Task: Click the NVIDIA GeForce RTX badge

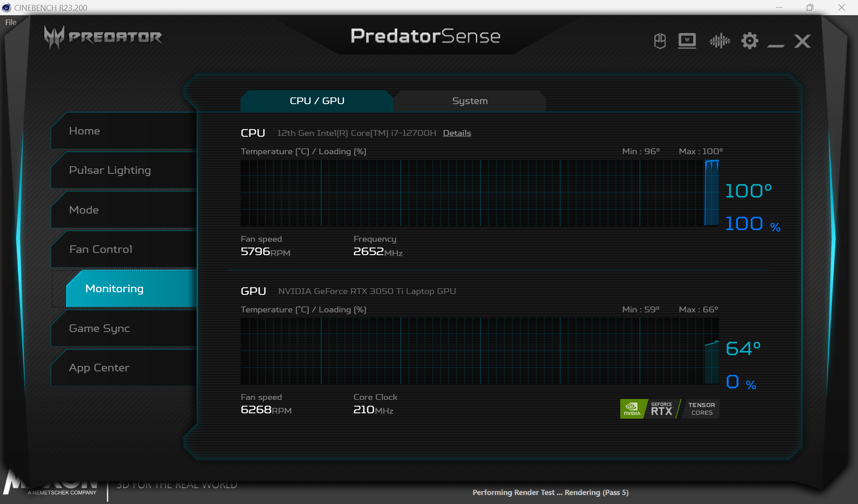Action: point(669,408)
